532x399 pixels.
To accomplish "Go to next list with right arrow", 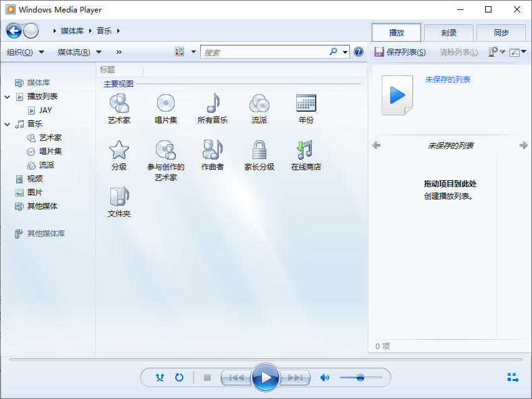I will pyautogui.click(x=523, y=145).
